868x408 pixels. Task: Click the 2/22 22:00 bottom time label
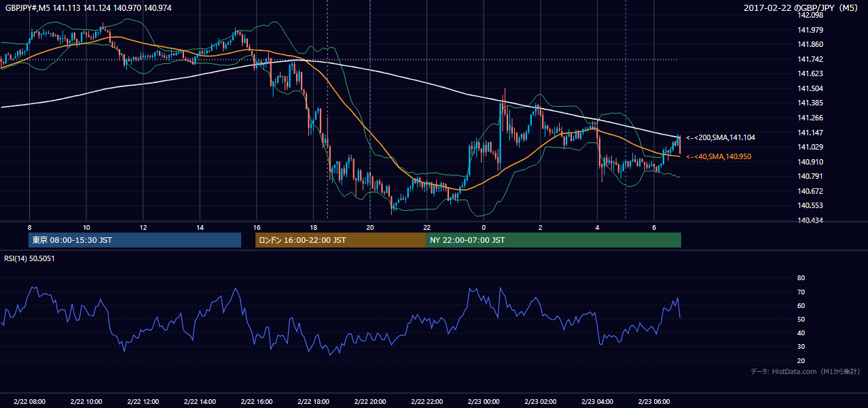[427, 401]
